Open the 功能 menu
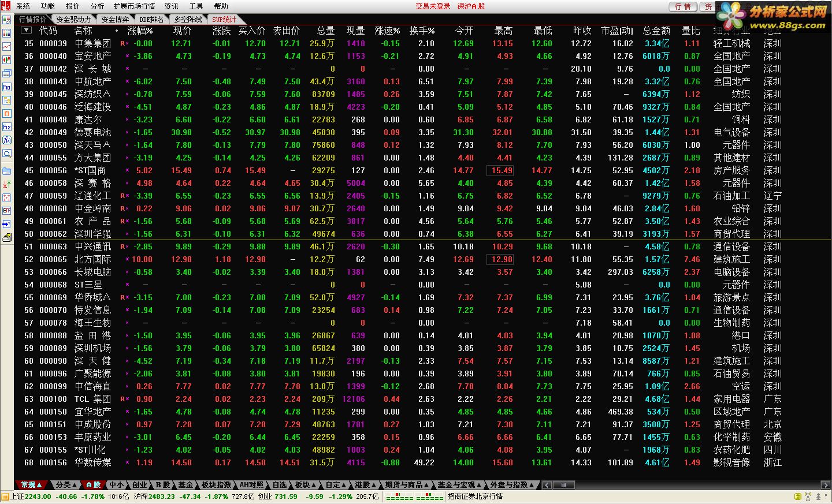Screen dimensions: 832x504 click(48, 6)
